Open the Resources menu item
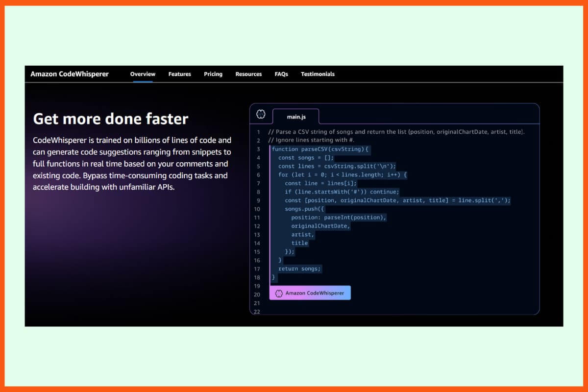 248,74
